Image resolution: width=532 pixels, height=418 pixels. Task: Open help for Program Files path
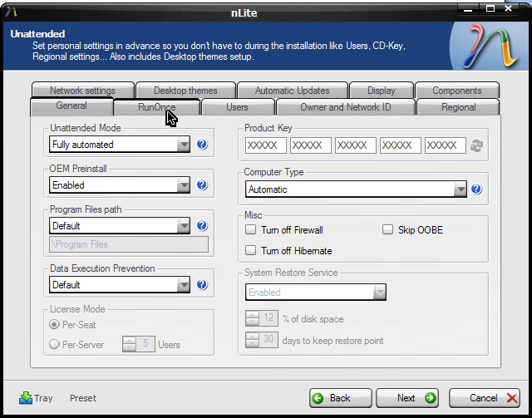pos(202,226)
